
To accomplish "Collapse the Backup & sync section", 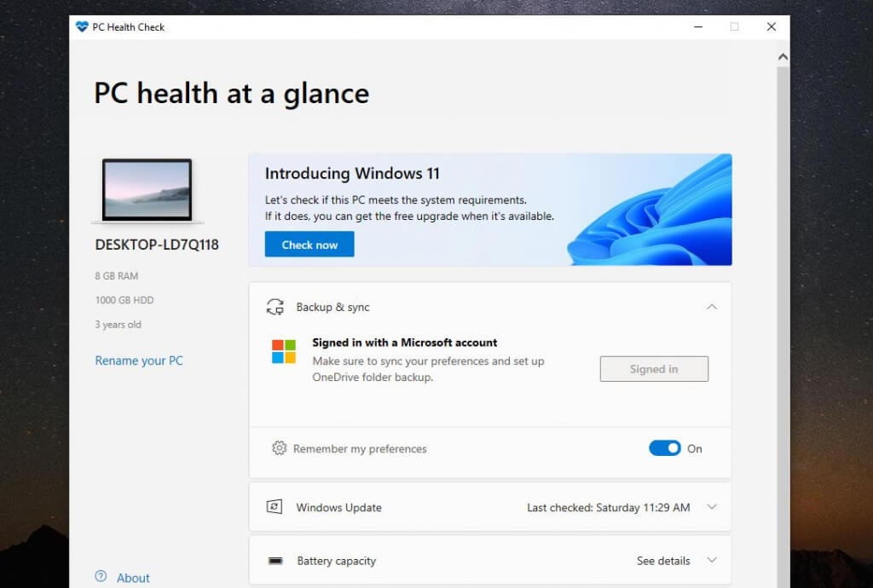I will [x=712, y=307].
